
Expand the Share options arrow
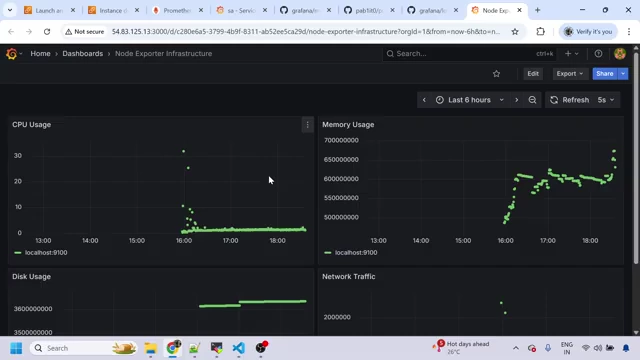tap(623, 74)
